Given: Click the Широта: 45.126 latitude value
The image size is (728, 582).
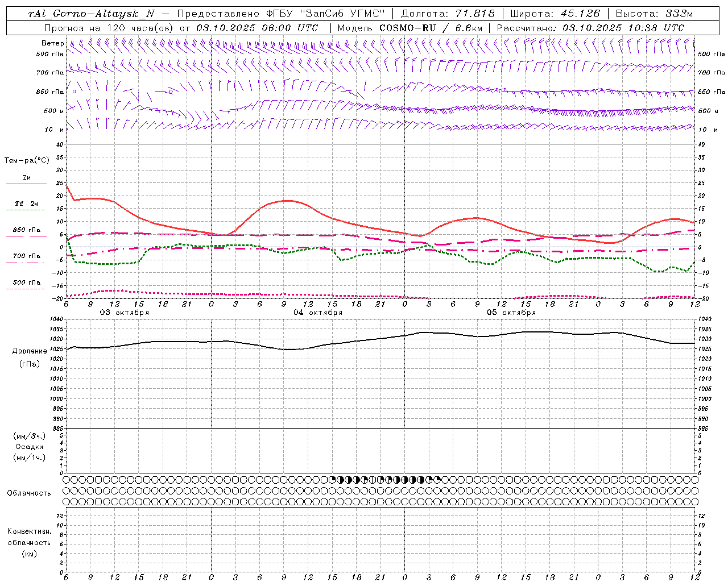Looking at the screenshot, I should click(x=555, y=14).
